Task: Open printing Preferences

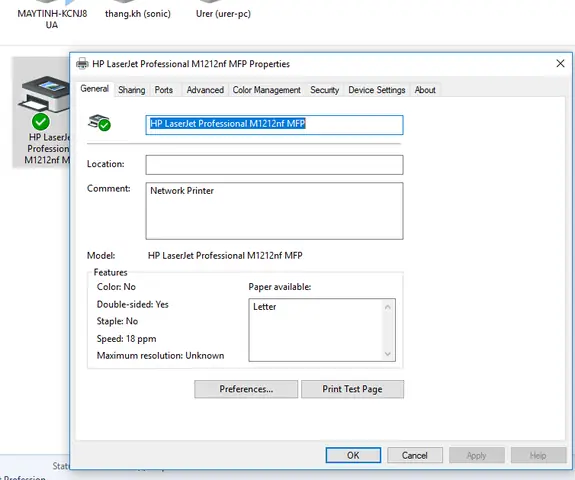Action: (246, 389)
